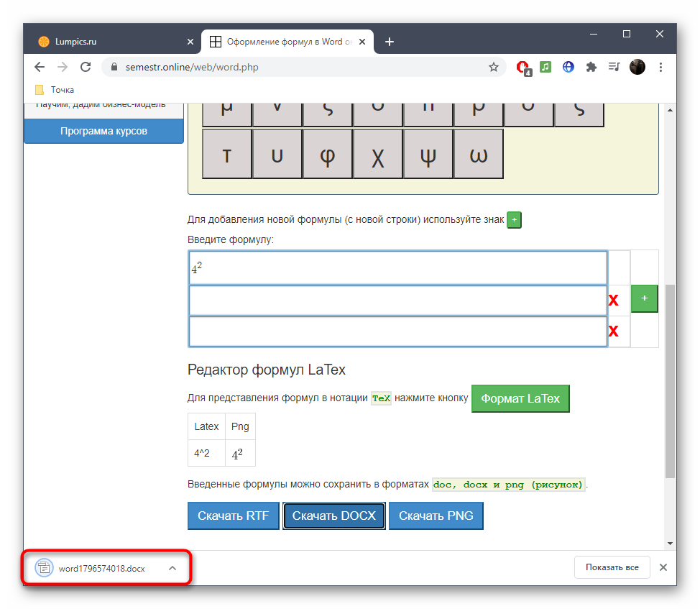Click the Скачать PNG button
The height and width of the screenshot is (609, 700).
(x=436, y=516)
